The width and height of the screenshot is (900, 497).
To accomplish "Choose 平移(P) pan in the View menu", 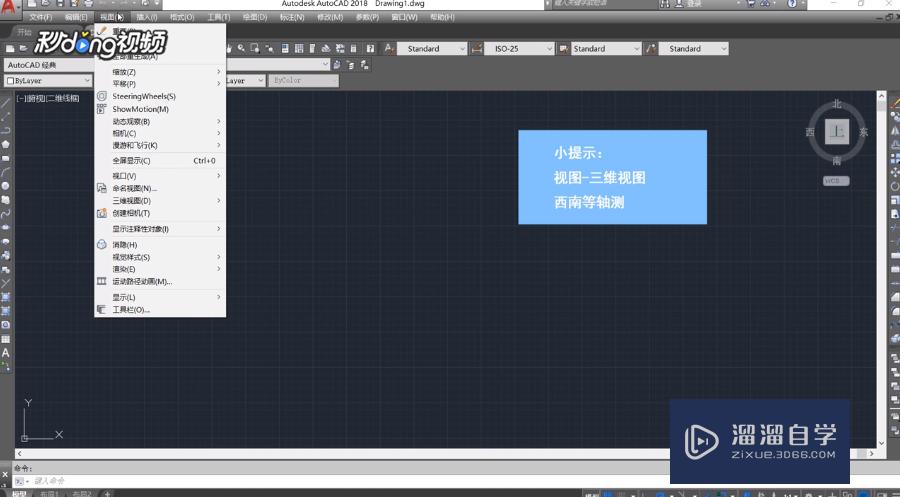I will click(x=160, y=84).
